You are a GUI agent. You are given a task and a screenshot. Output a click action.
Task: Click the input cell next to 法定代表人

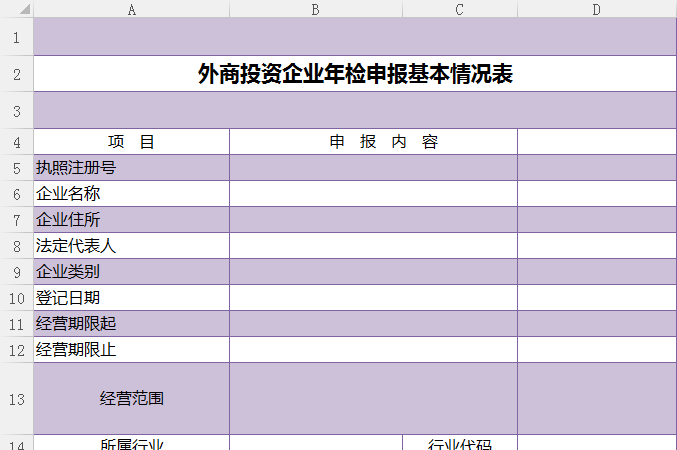click(x=373, y=246)
